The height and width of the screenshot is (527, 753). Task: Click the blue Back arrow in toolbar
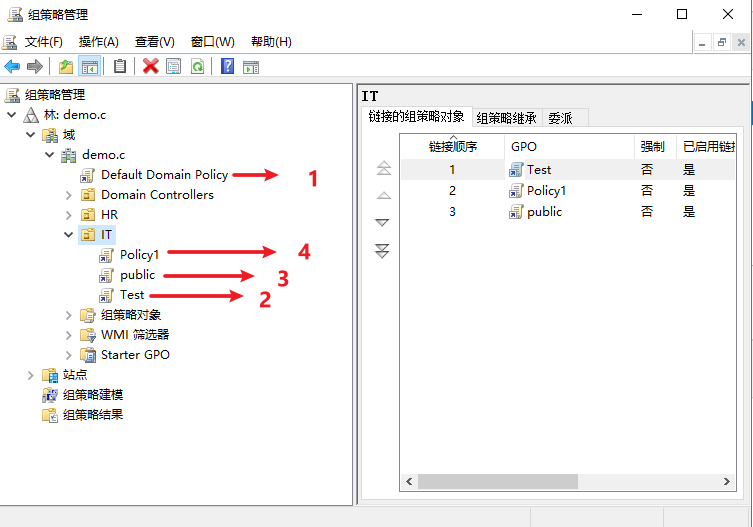[12, 66]
